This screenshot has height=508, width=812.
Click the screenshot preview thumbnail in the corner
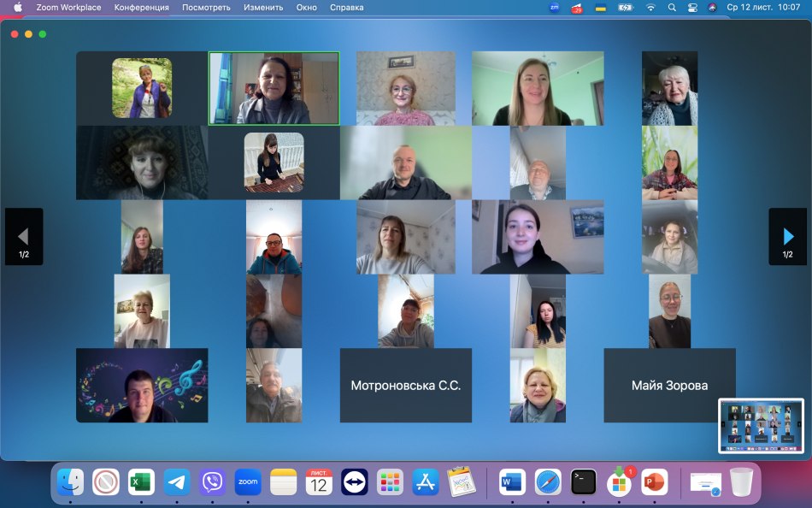click(x=761, y=425)
